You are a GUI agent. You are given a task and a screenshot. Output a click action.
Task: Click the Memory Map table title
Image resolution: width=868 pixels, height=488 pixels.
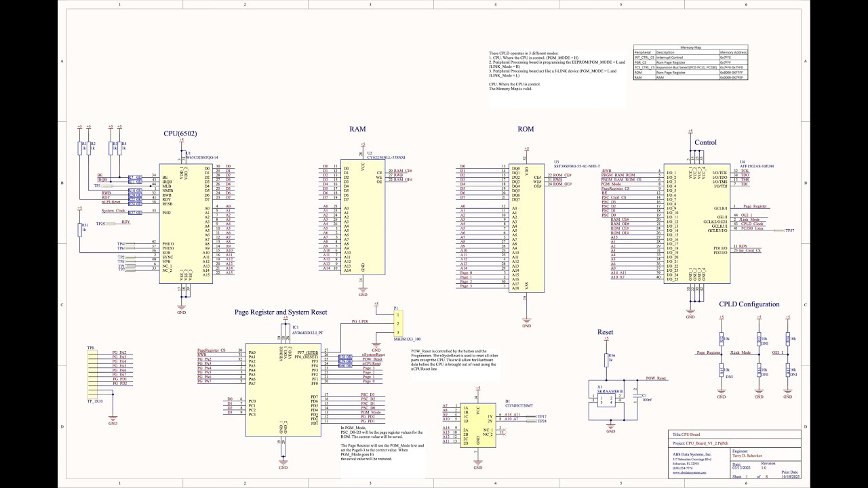point(692,47)
